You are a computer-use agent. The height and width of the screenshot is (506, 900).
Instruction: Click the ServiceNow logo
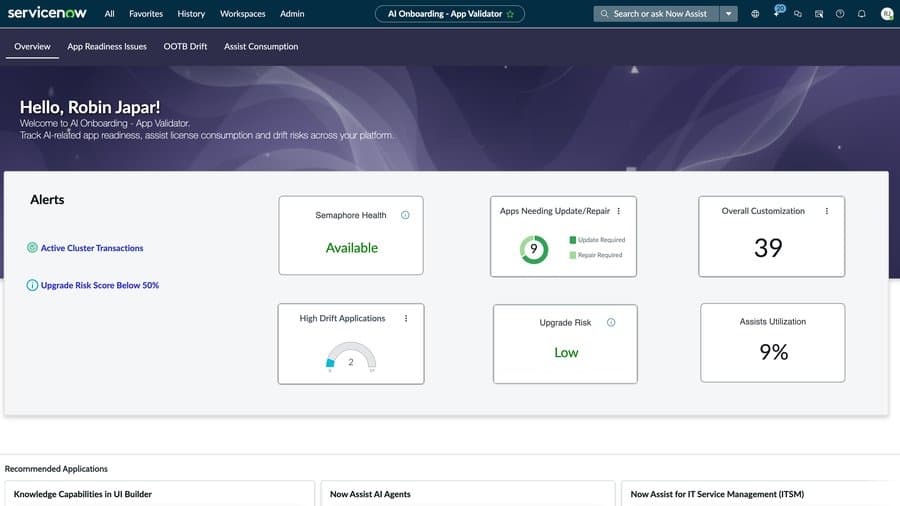tap(47, 13)
